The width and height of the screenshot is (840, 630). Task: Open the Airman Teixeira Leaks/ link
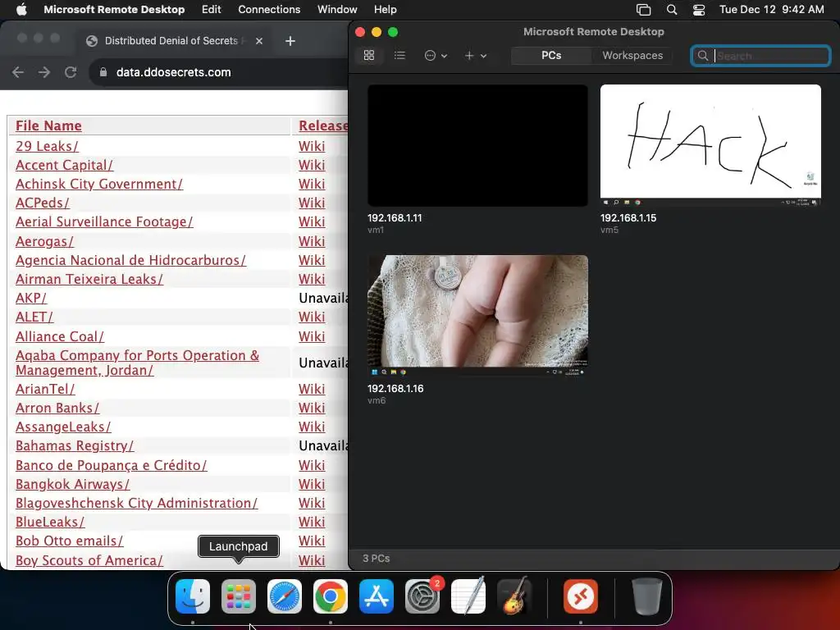pos(89,279)
